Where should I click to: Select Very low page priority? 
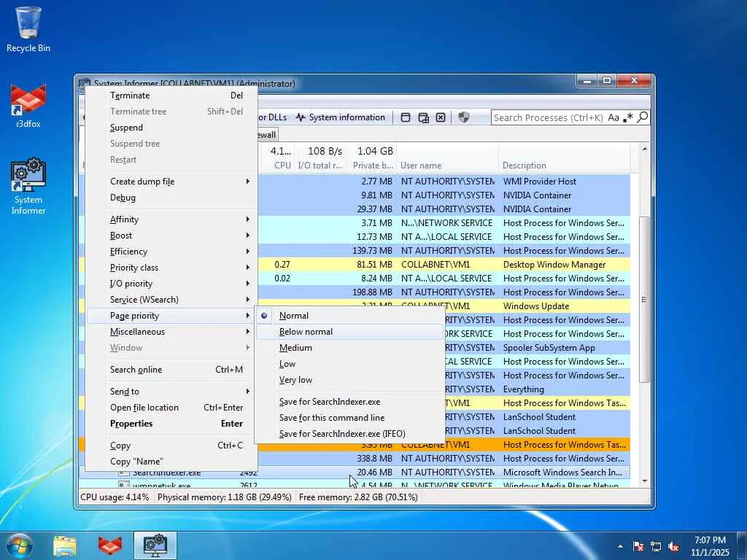click(x=350, y=380)
